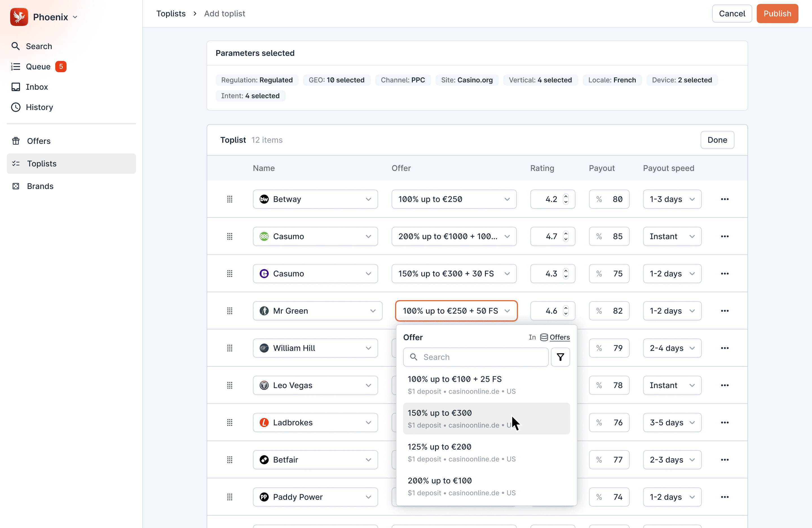Click the offer Search input field
Screen dimensions: 812x528
tap(475, 357)
